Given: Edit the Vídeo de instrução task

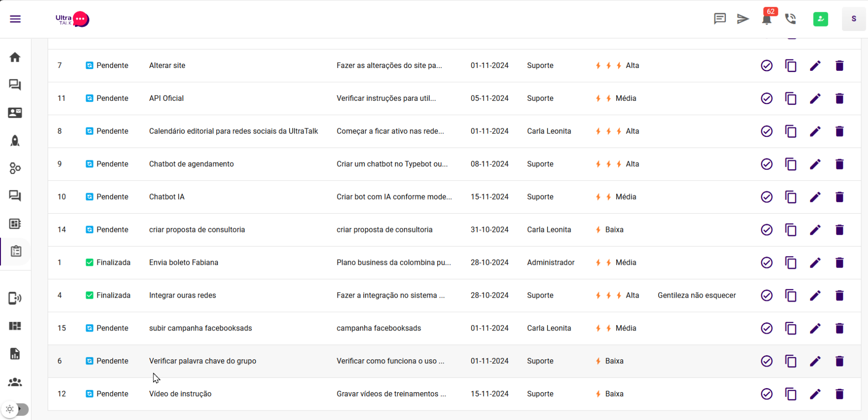Looking at the screenshot, I should coord(815,394).
